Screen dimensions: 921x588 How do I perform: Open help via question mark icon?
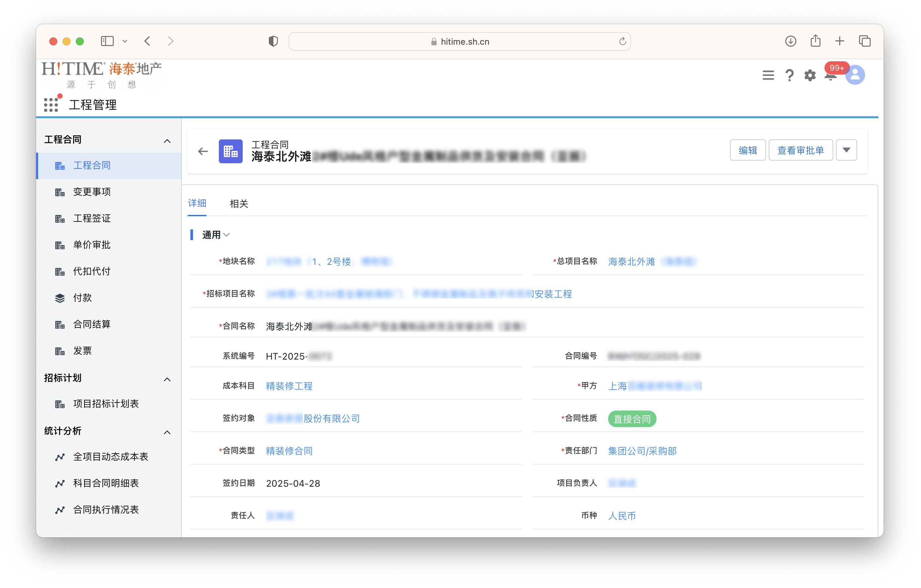(789, 75)
